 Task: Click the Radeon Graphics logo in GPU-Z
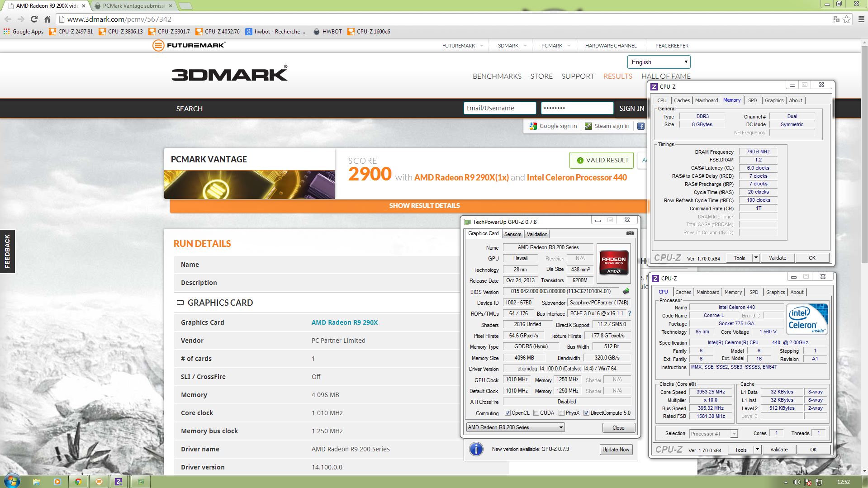tap(613, 262)
